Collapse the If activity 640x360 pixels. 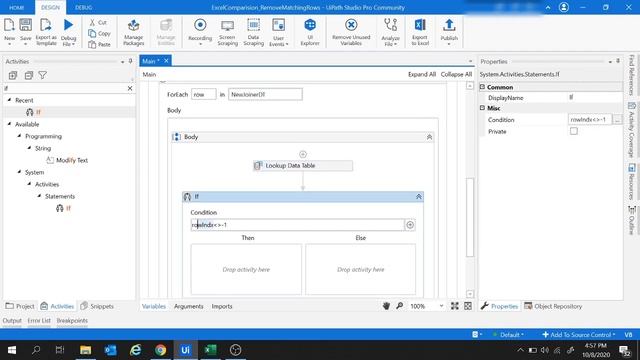[x=418, y=197]
